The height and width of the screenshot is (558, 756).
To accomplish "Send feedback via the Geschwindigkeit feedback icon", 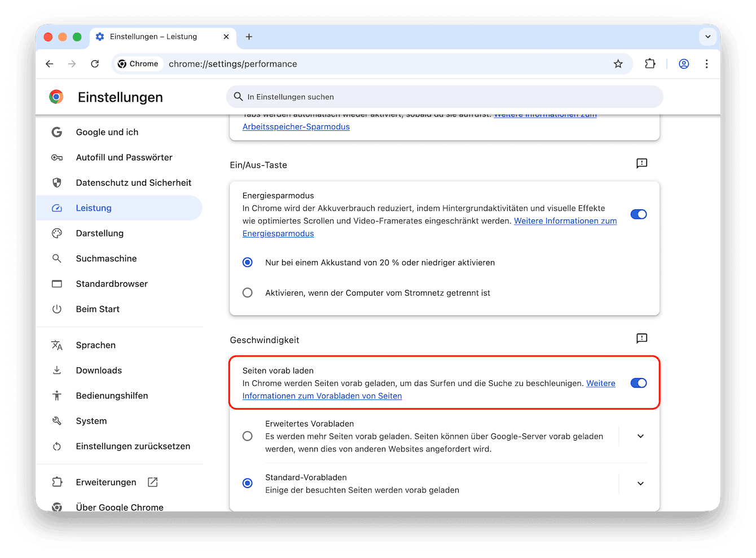I will (641, 339).
